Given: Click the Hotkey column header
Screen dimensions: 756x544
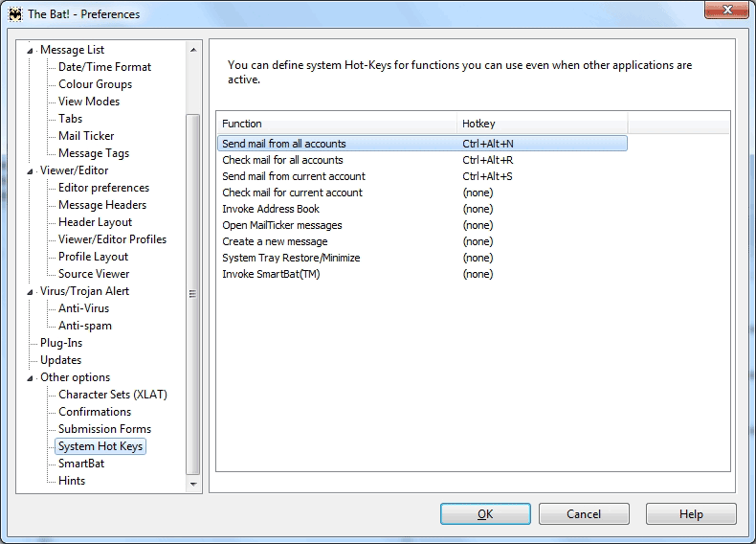Looking at the screenshot, I should (x=543, y=124).
